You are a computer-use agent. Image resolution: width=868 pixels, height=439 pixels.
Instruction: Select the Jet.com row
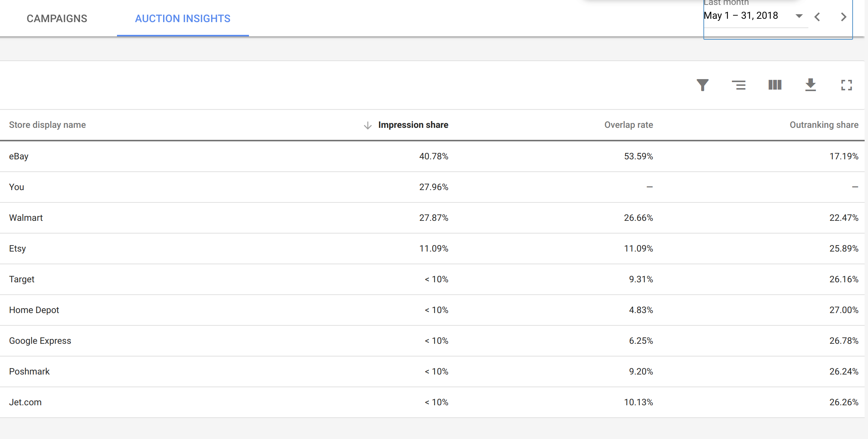[x=25, y=402]
